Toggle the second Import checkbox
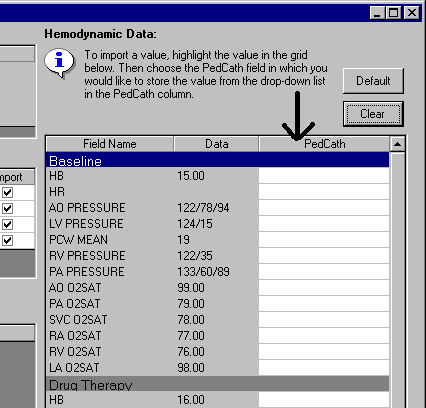 point(7,208)
